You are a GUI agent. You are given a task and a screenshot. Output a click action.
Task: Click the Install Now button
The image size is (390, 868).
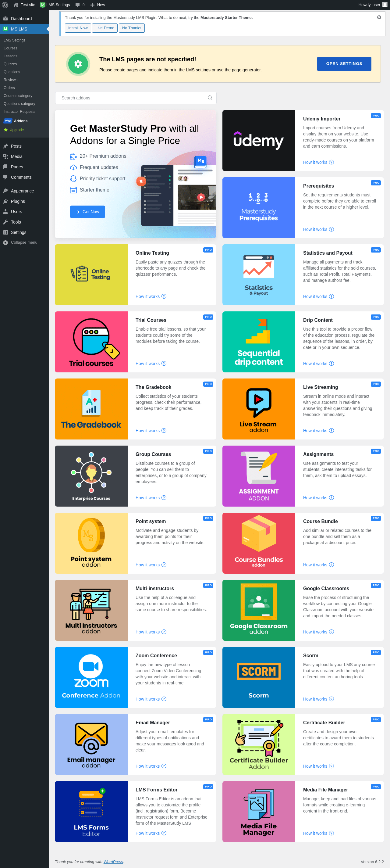point(78,28)
